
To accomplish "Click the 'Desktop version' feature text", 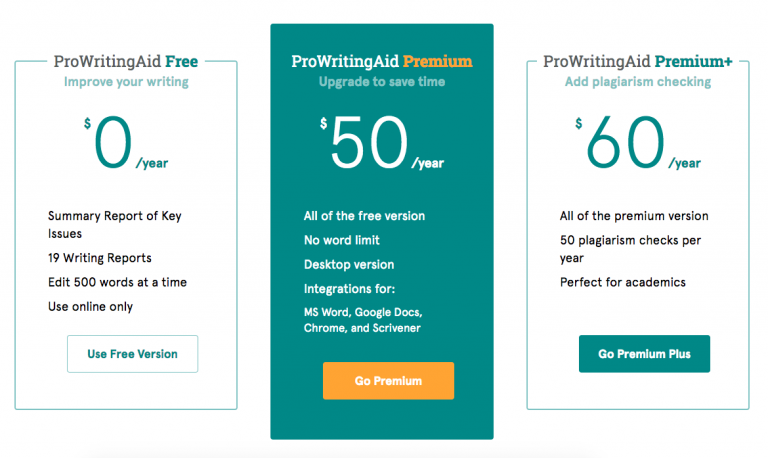I will click(x=349, y=265).
